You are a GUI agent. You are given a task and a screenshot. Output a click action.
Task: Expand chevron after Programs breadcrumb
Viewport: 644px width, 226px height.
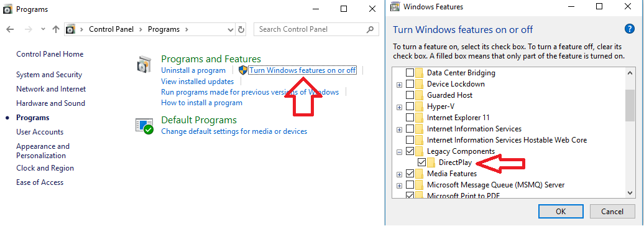point(186,30)
